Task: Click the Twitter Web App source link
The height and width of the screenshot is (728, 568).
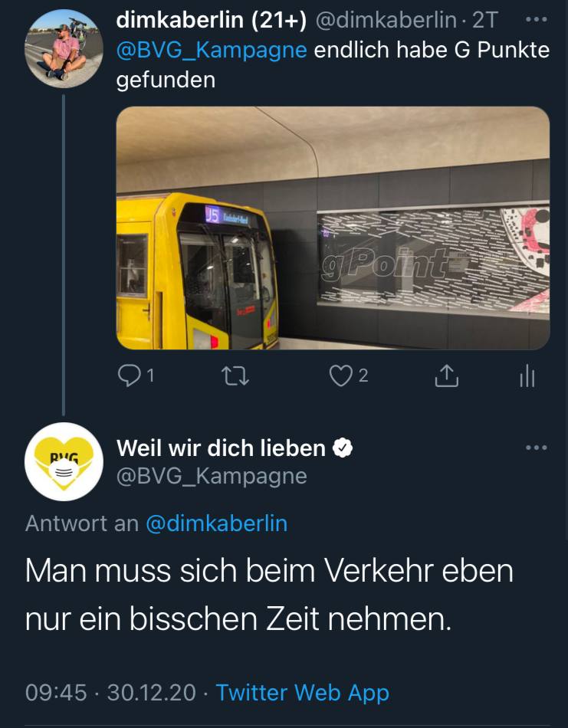Action: pyautogui.click(x=302, y=693)
